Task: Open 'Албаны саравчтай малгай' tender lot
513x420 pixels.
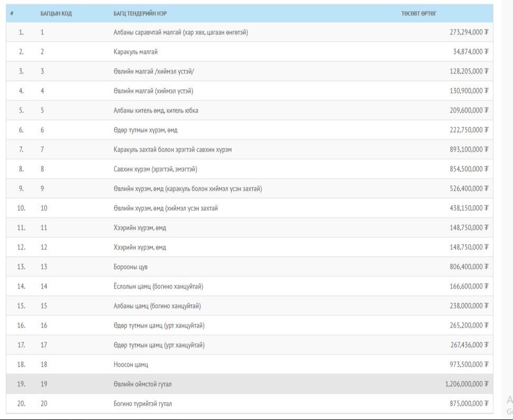Action: pyautogui.click(x=180, y=32)
